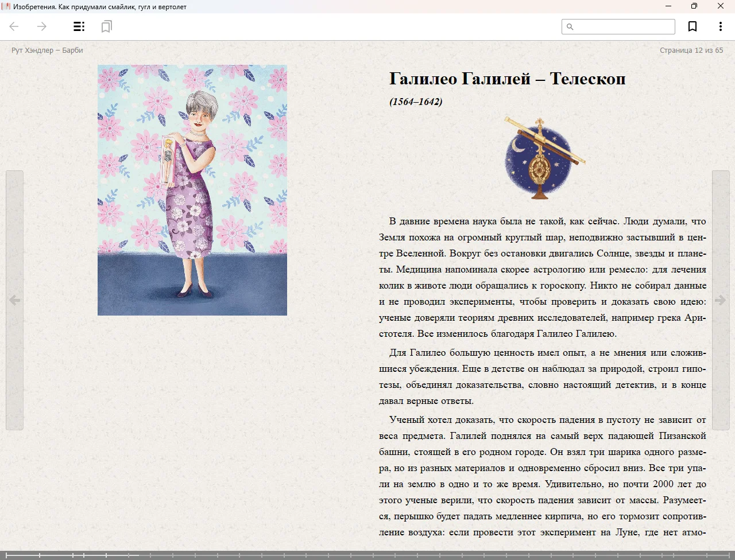Click the book app icon in title bar

coord(6,6)
